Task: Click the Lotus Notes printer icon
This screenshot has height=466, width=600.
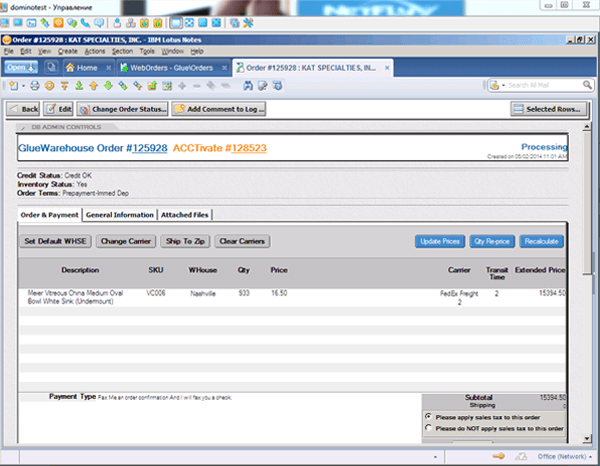Action: point(35,86)
